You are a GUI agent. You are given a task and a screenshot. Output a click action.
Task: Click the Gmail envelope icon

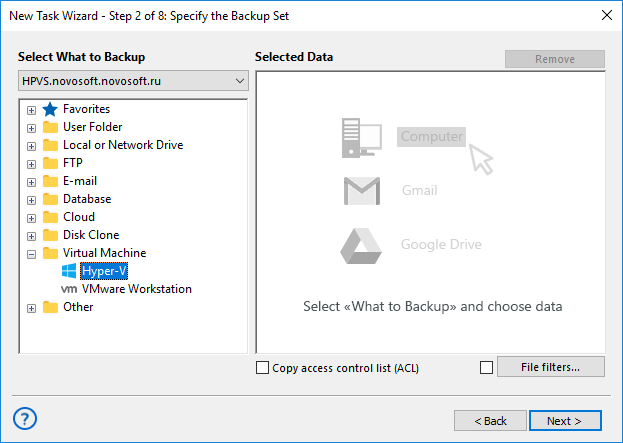pos(362,191)
